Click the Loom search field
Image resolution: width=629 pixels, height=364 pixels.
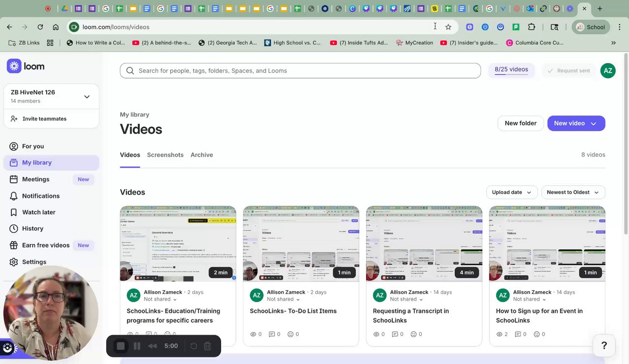point(300,71)
